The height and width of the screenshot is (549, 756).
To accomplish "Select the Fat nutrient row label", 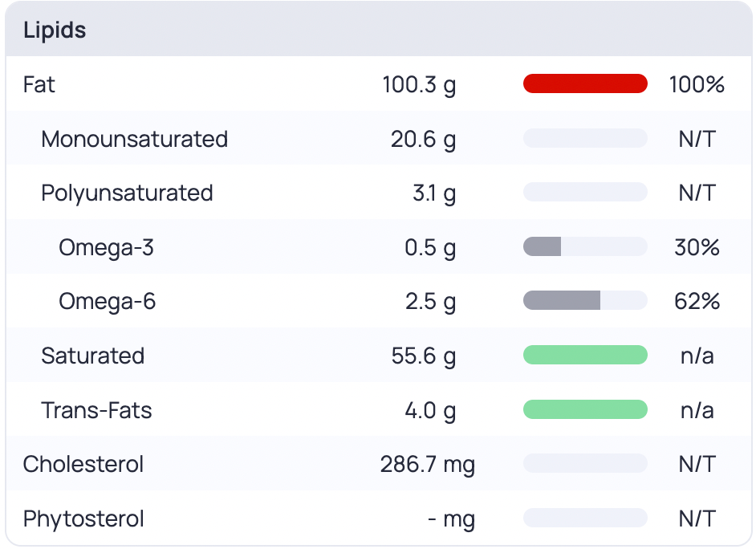I will (x=39, y=84).
